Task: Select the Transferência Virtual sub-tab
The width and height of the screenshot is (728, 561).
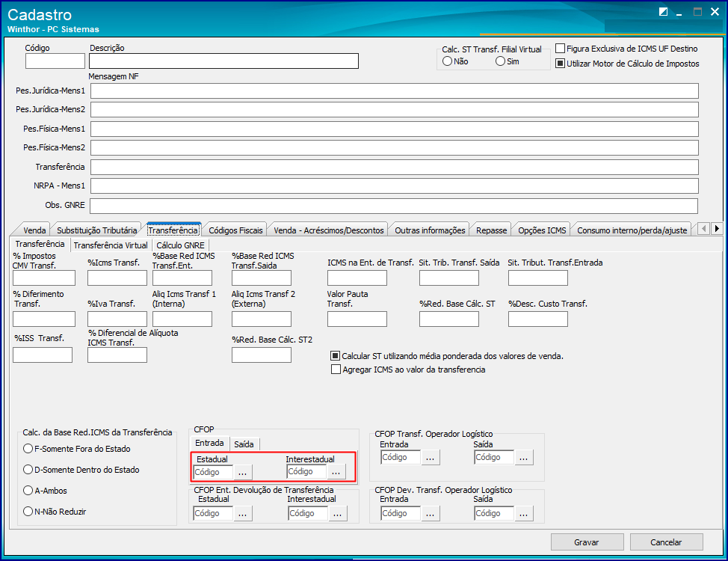Action: tap(111, 245)
